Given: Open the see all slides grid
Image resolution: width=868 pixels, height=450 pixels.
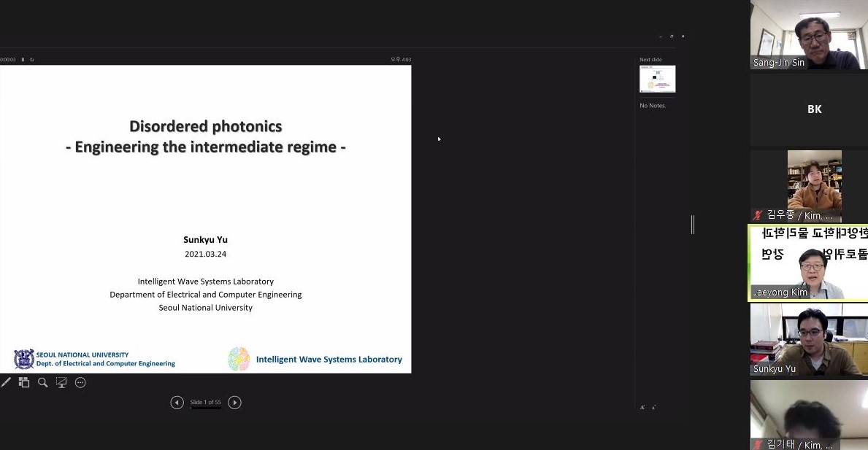Looking at the screenshot, I should (x=24, y=382).
